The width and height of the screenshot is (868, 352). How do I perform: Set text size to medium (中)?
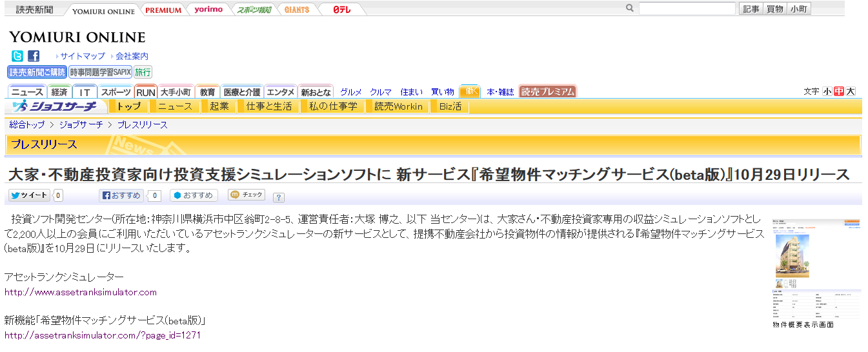[x=838, y=92]
